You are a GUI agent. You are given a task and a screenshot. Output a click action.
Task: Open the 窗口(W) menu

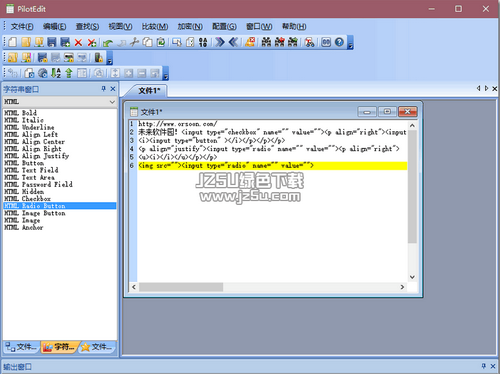tap(259, 26)
